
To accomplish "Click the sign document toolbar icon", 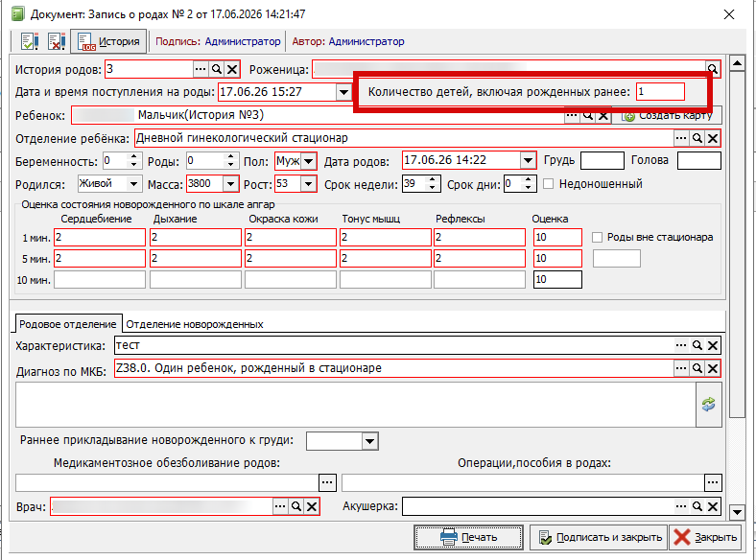I will click(30, 41).
